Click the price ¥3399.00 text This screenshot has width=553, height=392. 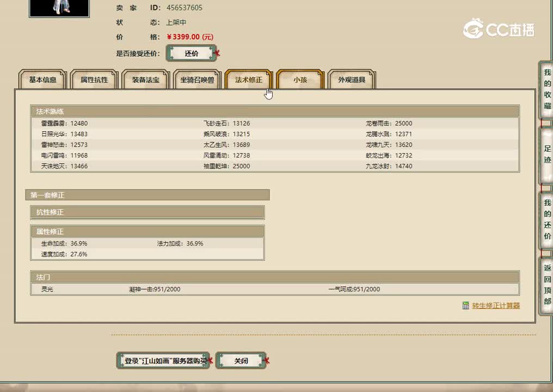tap(190, 36)
